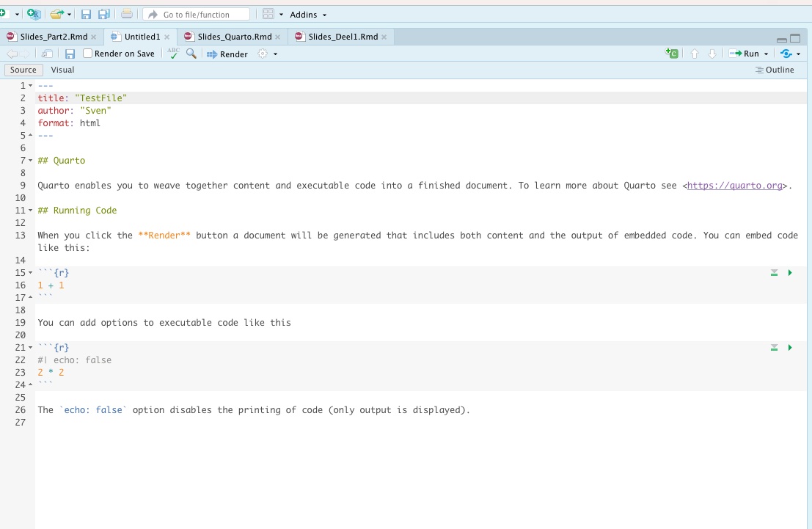
Task: Insert a new code chunk
Action: [x=672, y=54]
